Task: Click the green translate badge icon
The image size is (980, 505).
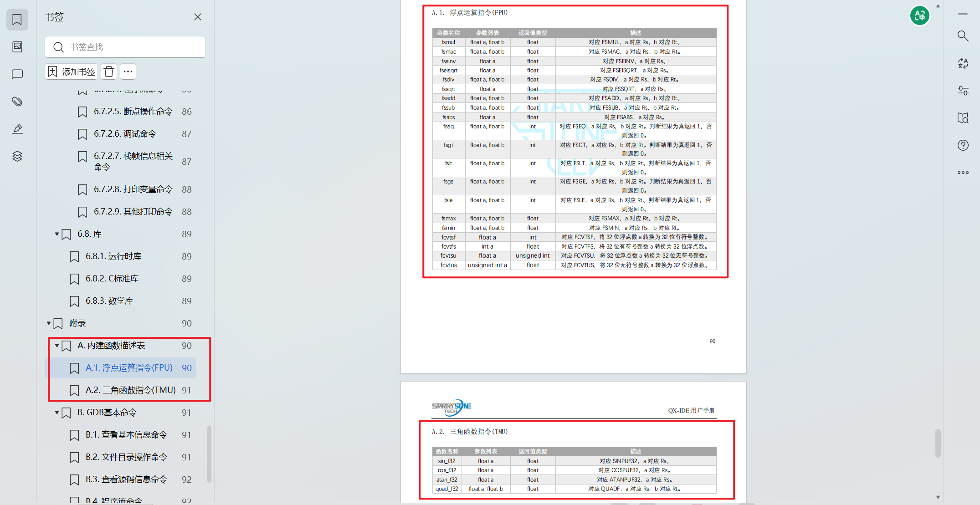Action: point(920,16)
